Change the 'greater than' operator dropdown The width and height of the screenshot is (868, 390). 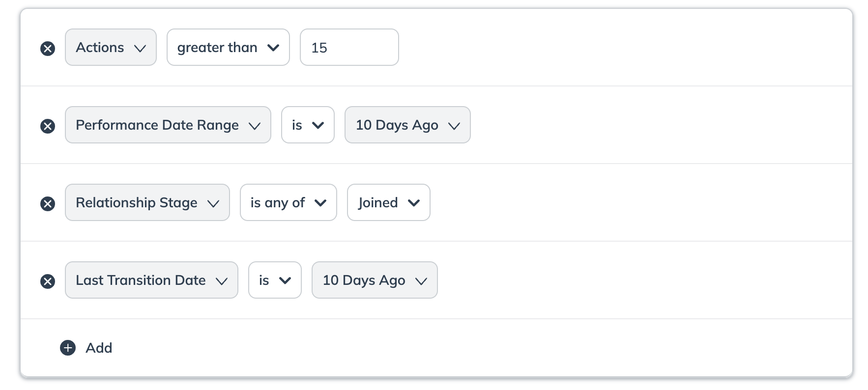pos(228,48)
